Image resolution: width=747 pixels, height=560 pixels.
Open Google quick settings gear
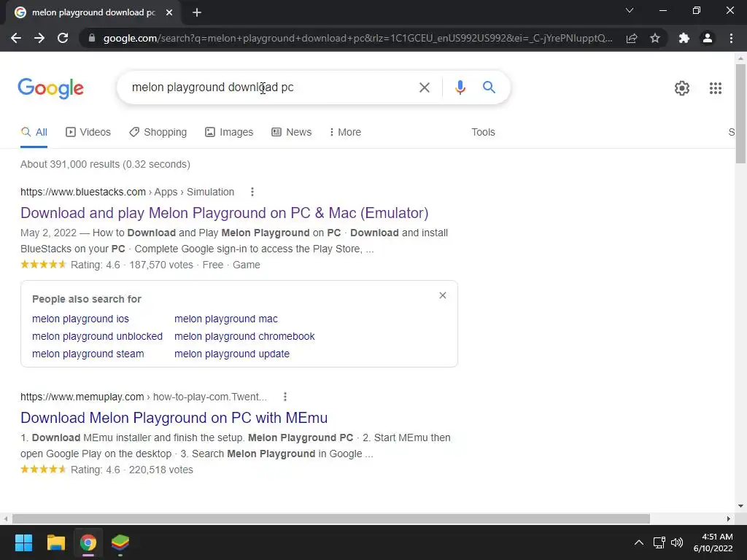pos(682,88)
